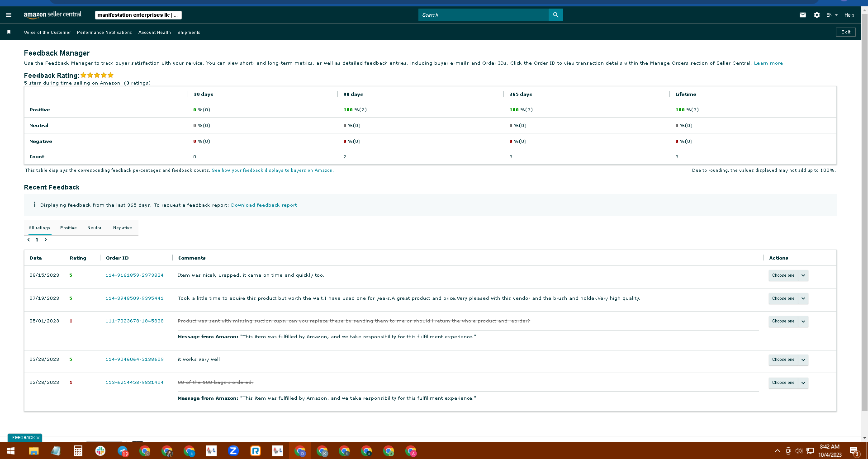Click the Feedback Rating stars
This screenshot has width=868, height=459.
click(97, 75)
